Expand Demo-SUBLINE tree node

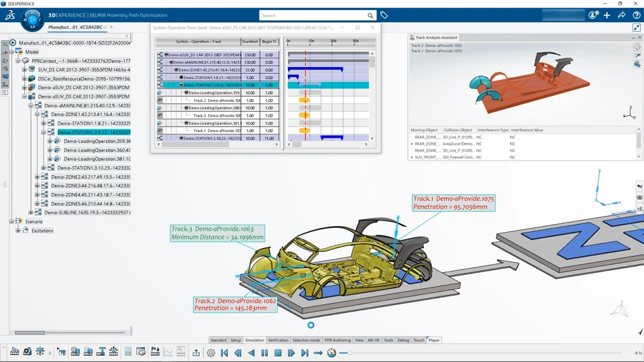pos(30,213)
